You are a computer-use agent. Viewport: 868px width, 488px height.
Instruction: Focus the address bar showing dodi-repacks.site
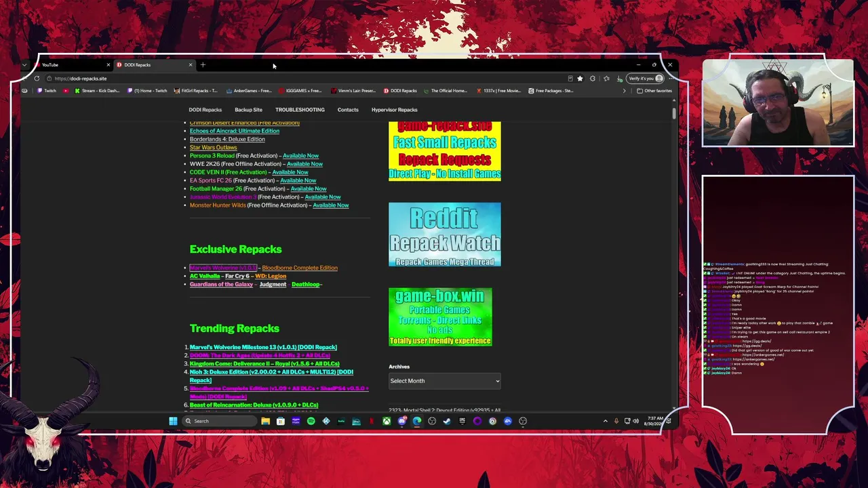(x=305, y=79)
